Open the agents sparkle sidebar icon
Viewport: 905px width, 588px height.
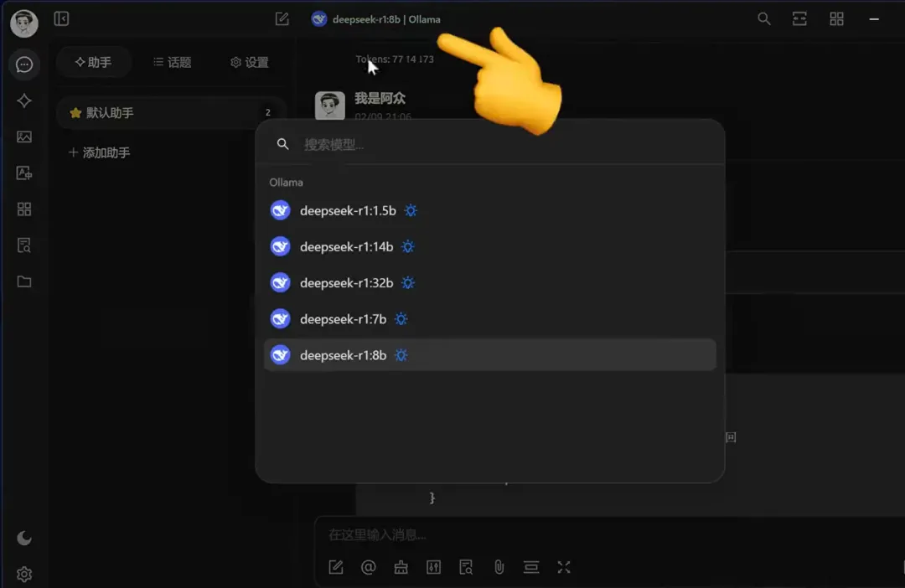pyautogui.click(x=24, y=101)
